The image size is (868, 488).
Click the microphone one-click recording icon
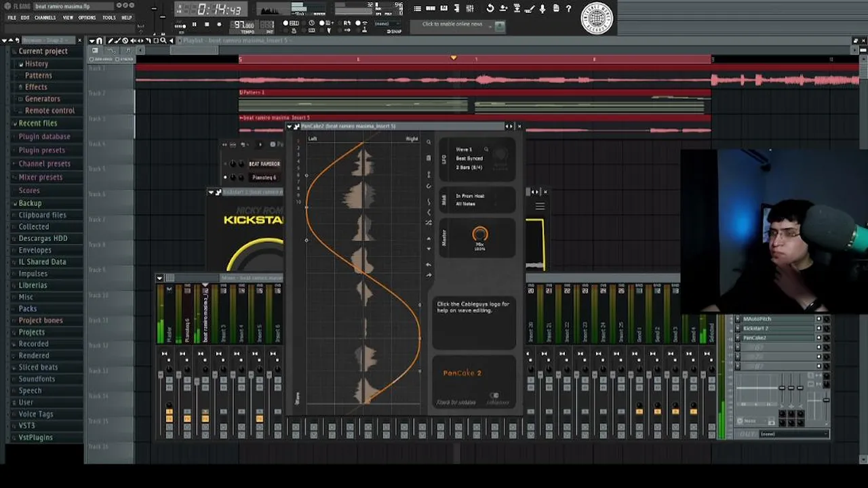(542, 8)
